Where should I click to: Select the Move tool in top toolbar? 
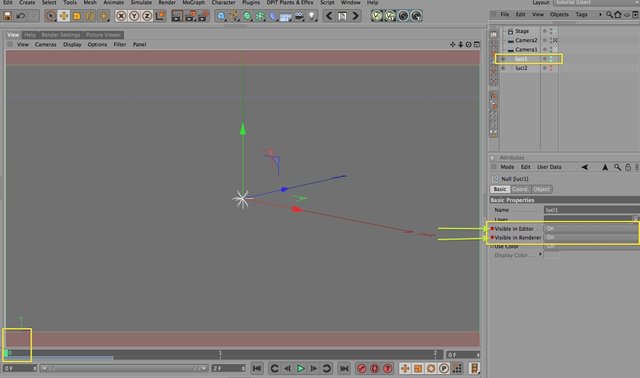click(x=64, y=16)
